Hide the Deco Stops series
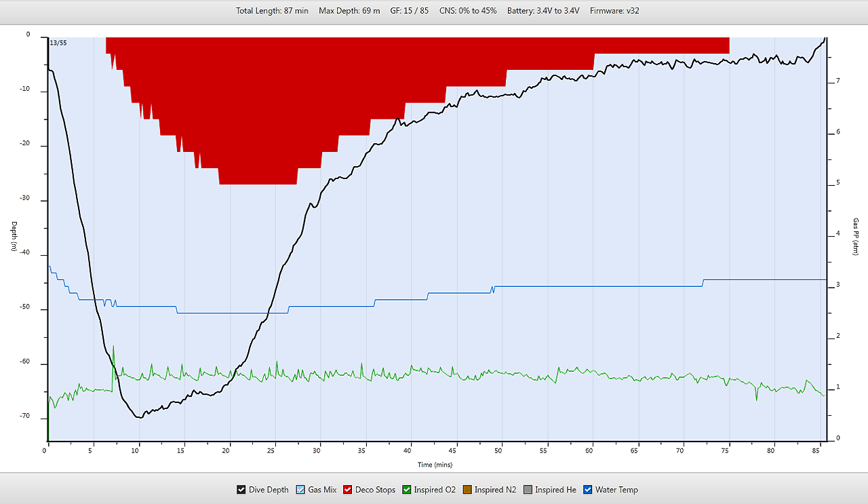The height and width of the screenshot is (504, 868). (x=347, y=490)
